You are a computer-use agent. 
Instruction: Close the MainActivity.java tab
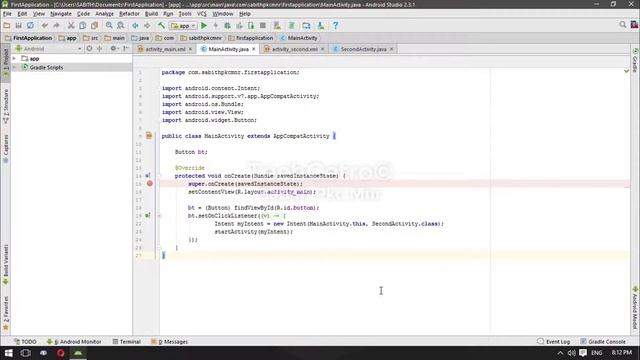[x=254, y=49]
